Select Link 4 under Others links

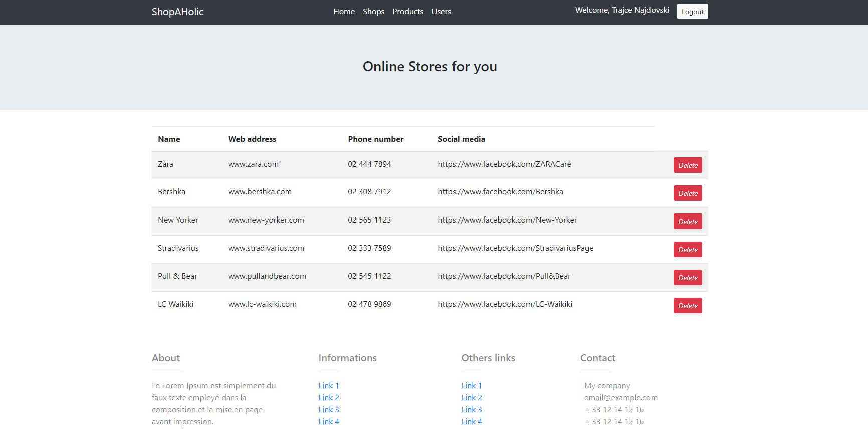tap(471, 422)
